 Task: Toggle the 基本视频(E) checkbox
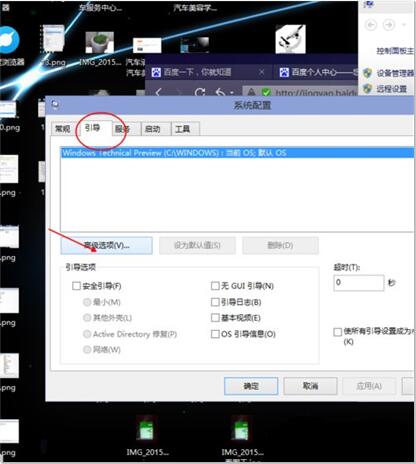click(x=215, y=318)
